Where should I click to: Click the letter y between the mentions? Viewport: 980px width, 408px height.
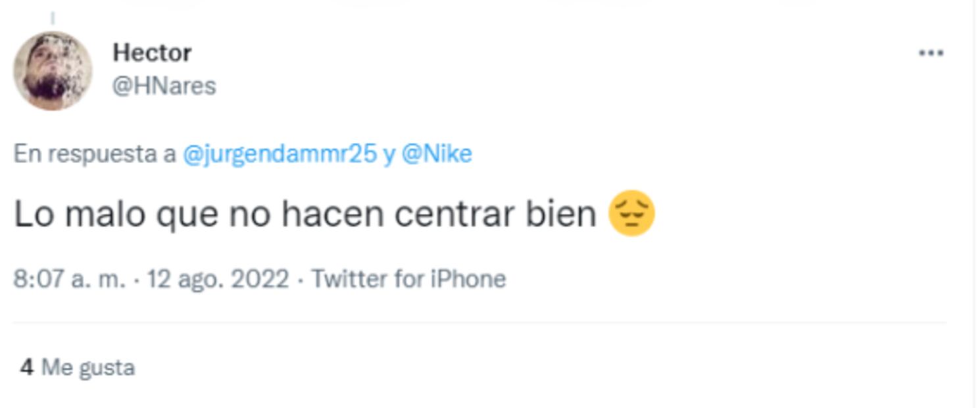click(388, 155)
